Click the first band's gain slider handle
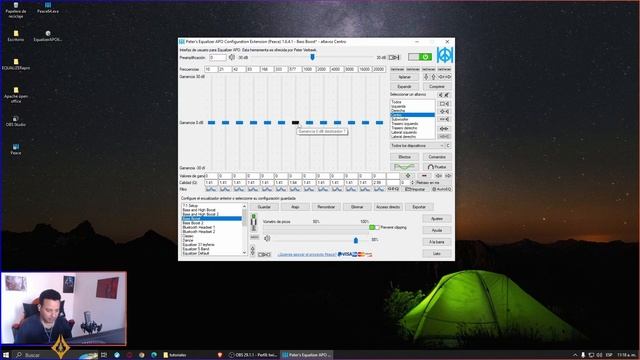This screenshot has width=640, height=360. point(211,122)
